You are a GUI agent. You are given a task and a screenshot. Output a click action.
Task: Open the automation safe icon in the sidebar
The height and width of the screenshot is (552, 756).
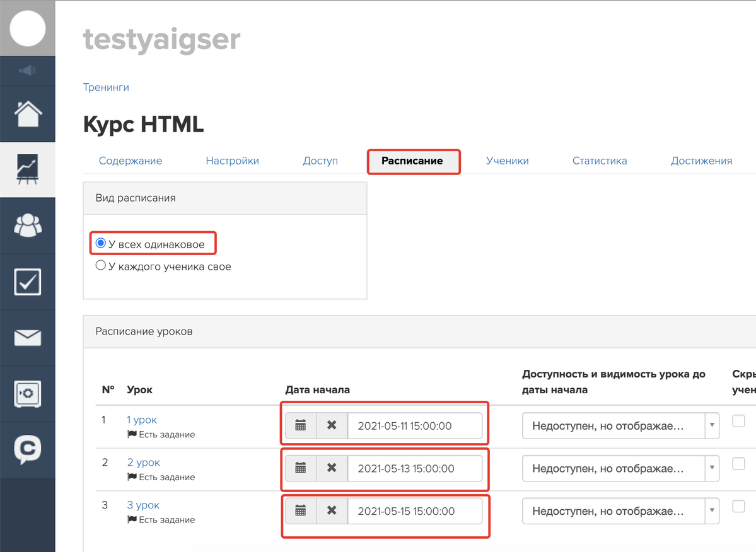click(x=27, y=394)
